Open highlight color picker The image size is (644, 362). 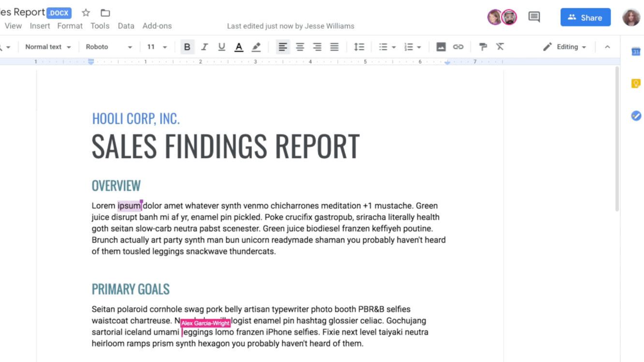click(x=256, y=47)
